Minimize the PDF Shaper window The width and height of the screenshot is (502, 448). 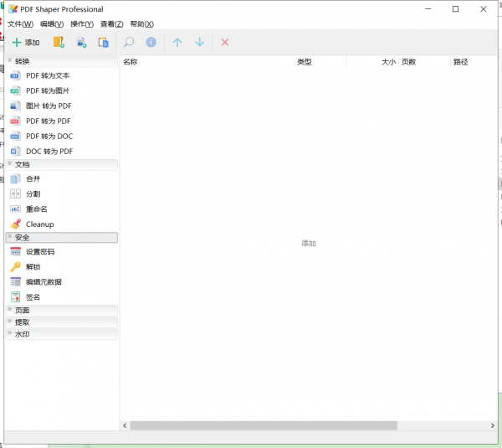click(428, 9)
